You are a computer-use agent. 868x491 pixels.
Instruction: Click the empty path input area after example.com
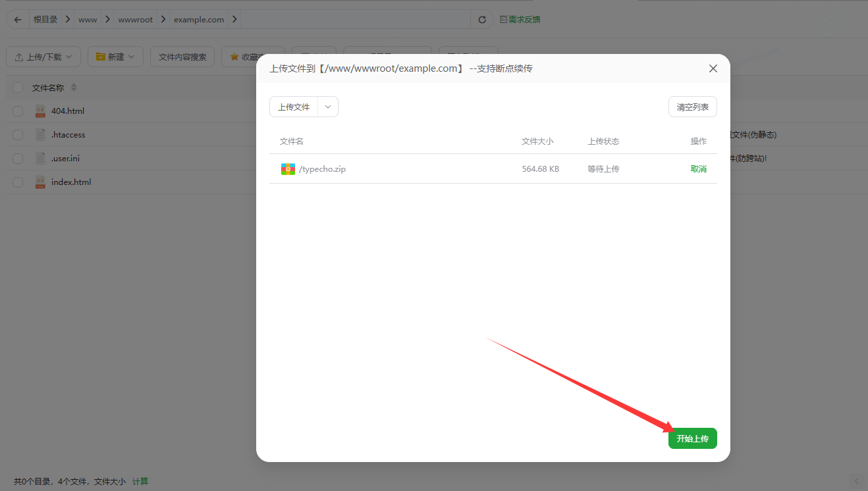[356, 20]
